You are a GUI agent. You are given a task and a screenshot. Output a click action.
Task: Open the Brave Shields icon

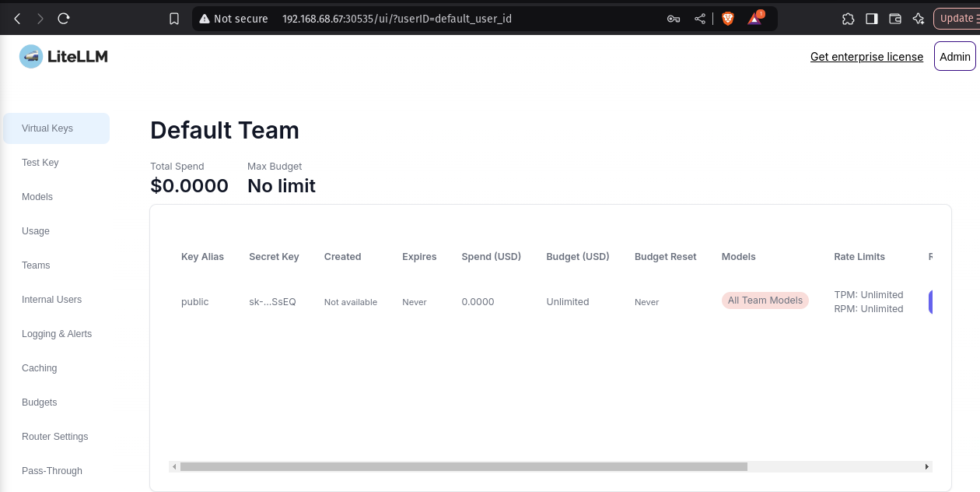click(727, 19)
